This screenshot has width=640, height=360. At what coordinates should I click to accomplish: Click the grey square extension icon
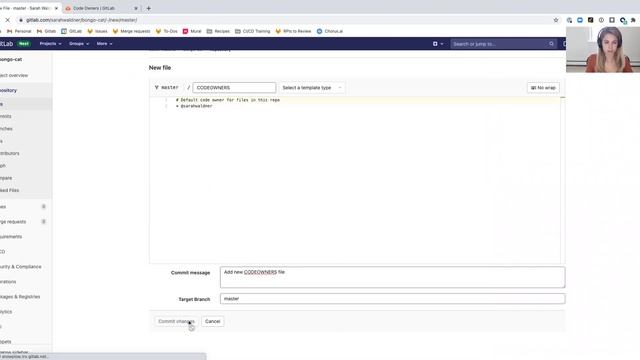point(612,20)
